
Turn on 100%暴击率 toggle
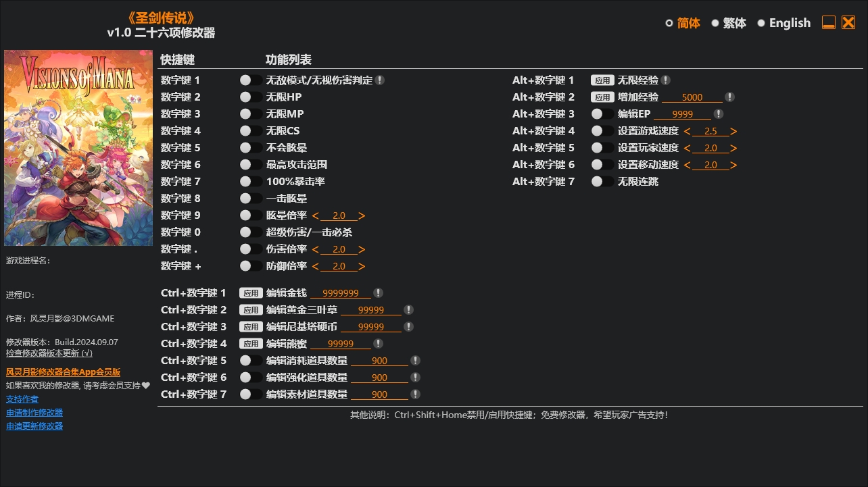tap(251, 182)
